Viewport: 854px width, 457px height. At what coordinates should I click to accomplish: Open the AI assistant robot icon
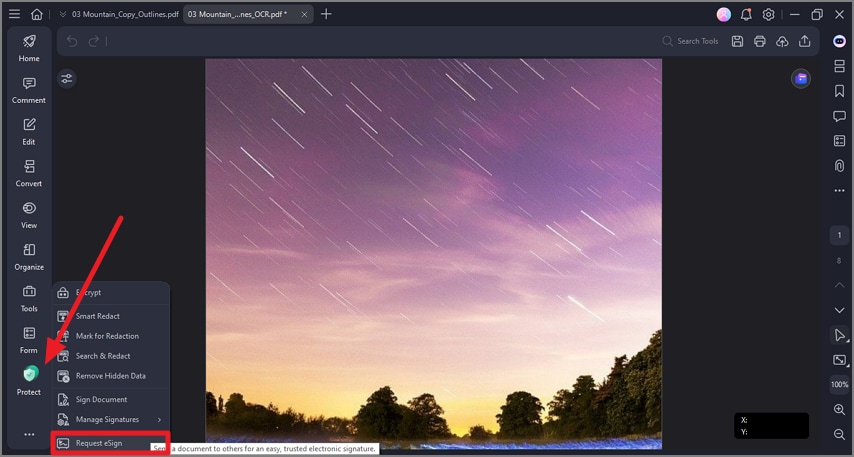click(x=839, y=41)
